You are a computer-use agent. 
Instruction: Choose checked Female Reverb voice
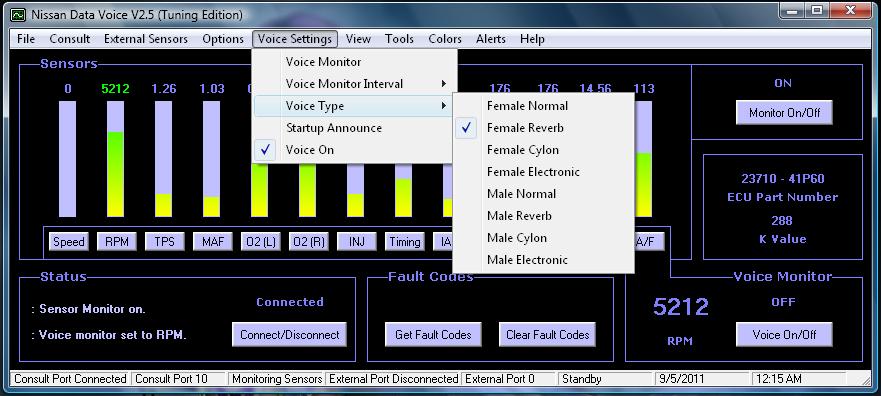543,128
